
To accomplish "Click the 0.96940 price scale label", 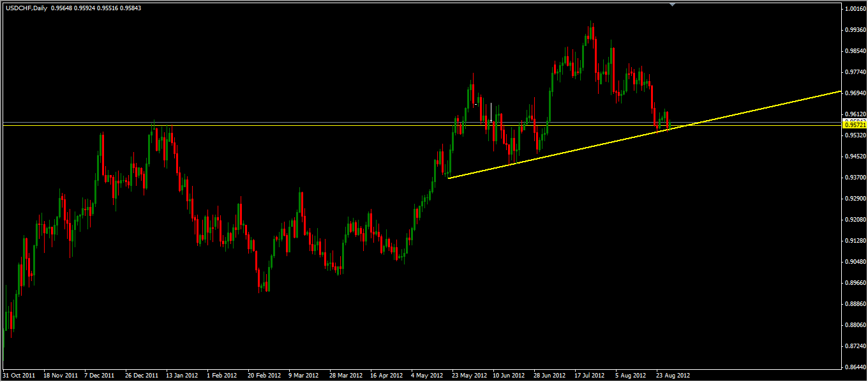I will [854, 93].
